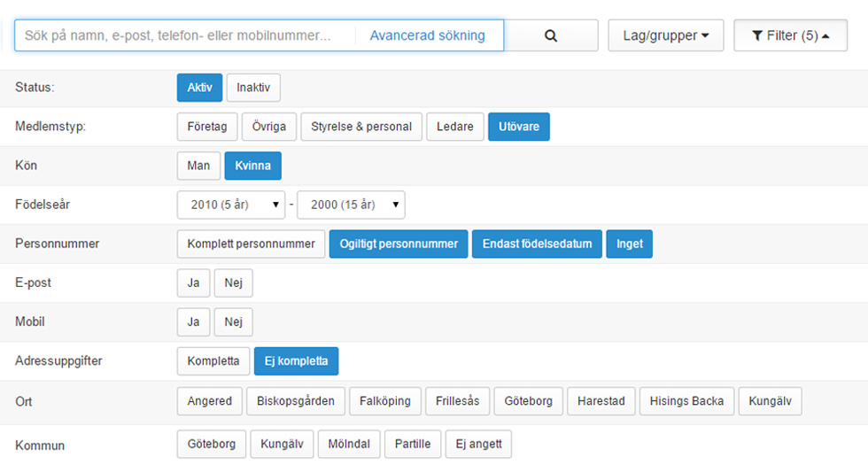Toggle the Aktiv status filter
The height and width of the screenshot is (465, 868).
coord(199,88)
